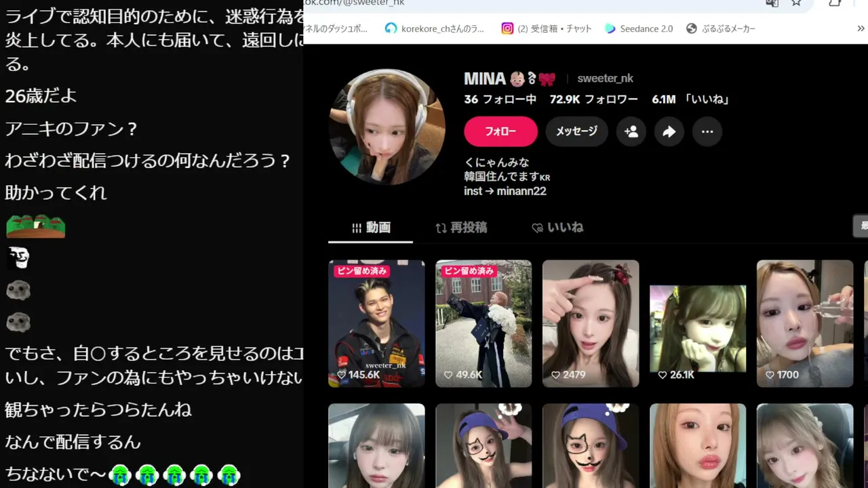Click ピン留め済み badge on the 49.6K video
This screenshot has width=868, height=488.
[x=469, y=271]
